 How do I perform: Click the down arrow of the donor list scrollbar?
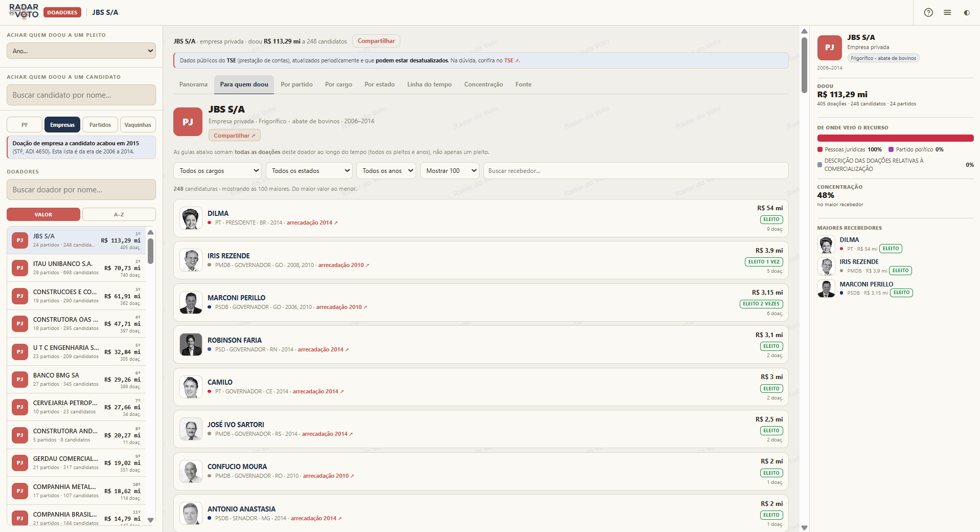click(150, 520)
